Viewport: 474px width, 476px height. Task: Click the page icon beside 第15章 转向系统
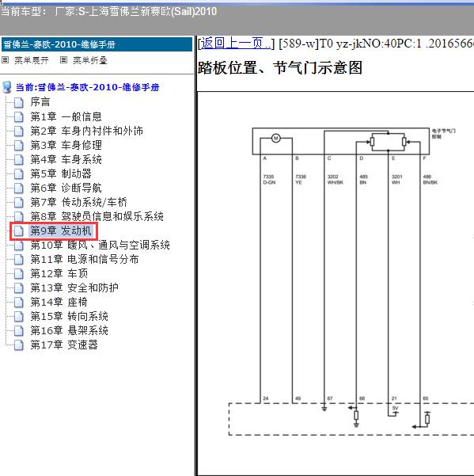click(19, 316)
